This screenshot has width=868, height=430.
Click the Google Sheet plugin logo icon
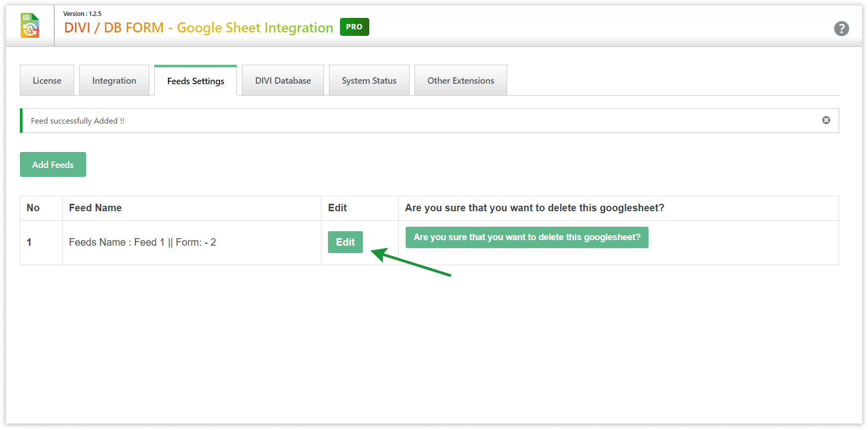[30, 26]
